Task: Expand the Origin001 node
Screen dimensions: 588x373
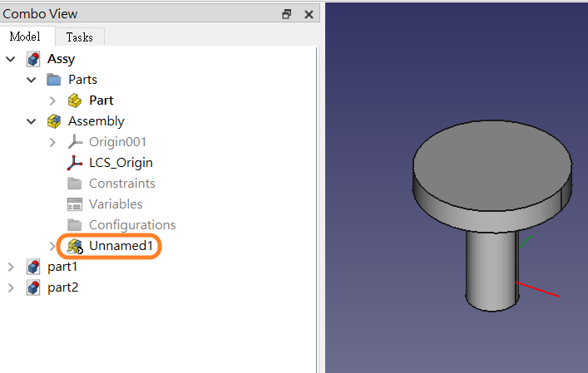Action: point(52,142)
